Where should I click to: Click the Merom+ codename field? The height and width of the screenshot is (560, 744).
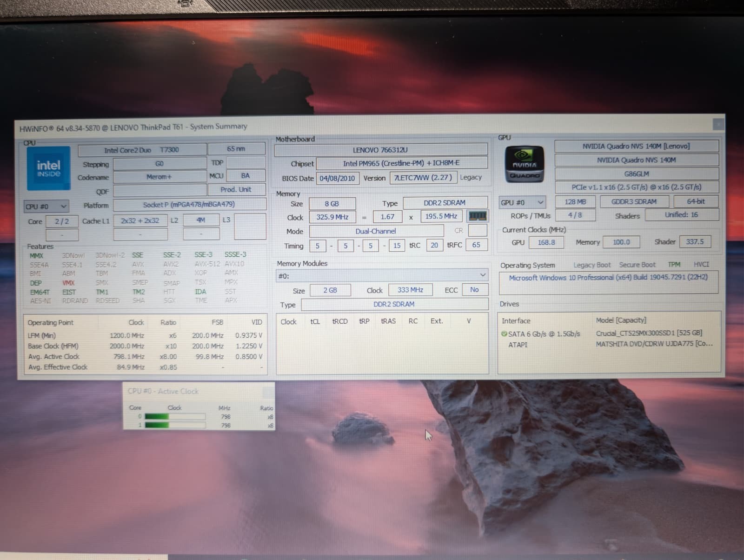(159, 177)
